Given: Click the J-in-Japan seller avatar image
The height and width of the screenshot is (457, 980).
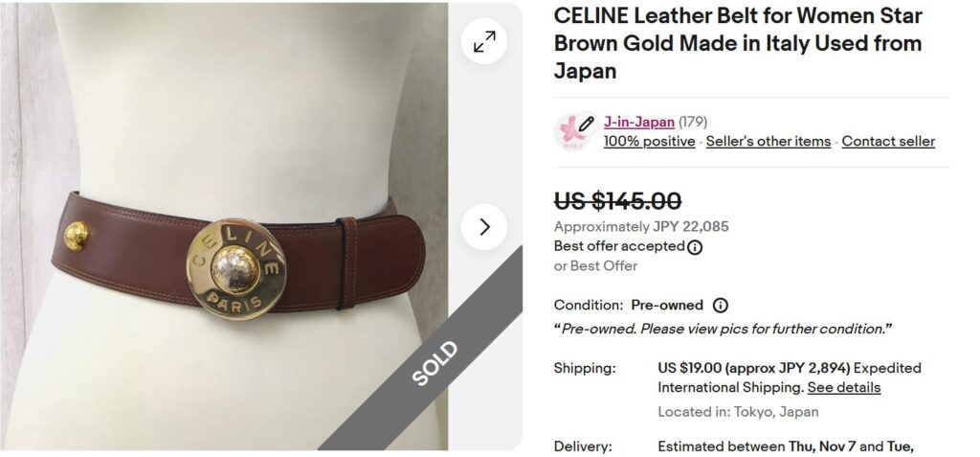Looking at the screenshot, I should point(572,132).
